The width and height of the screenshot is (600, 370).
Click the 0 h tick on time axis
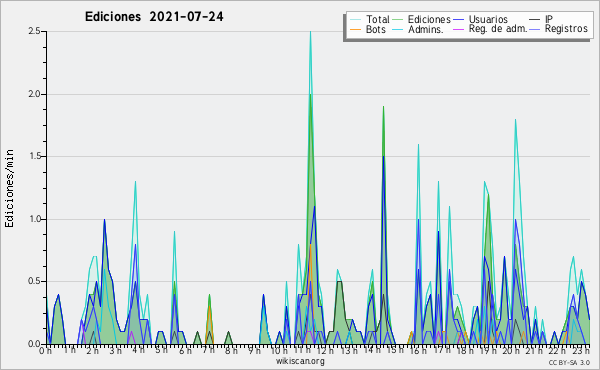pos(45,350)
